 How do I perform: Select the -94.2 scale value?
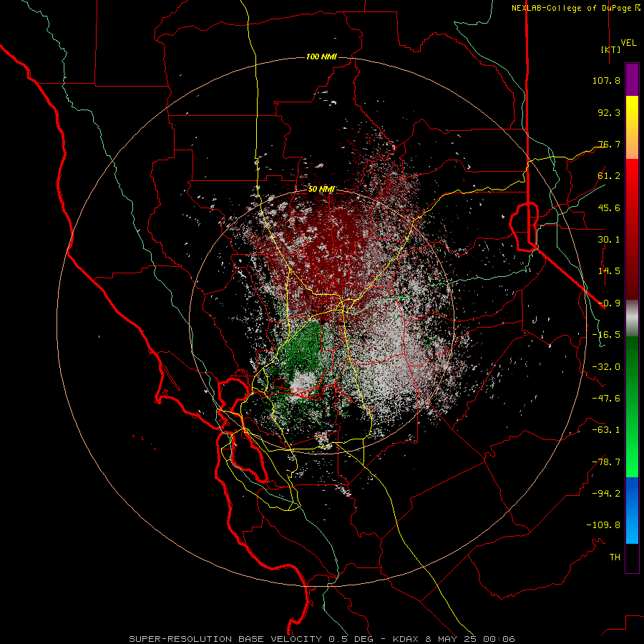(606, 494)
